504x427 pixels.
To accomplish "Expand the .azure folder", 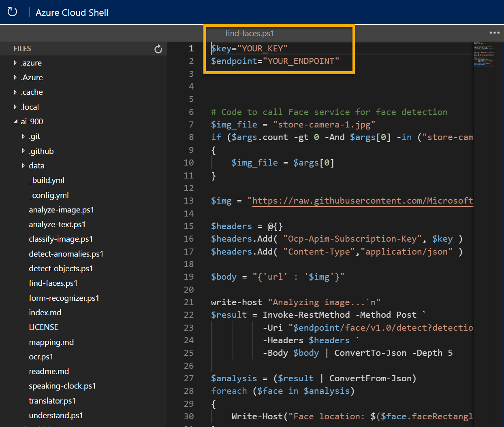I will pyautogui.click(x=15, y=63).
